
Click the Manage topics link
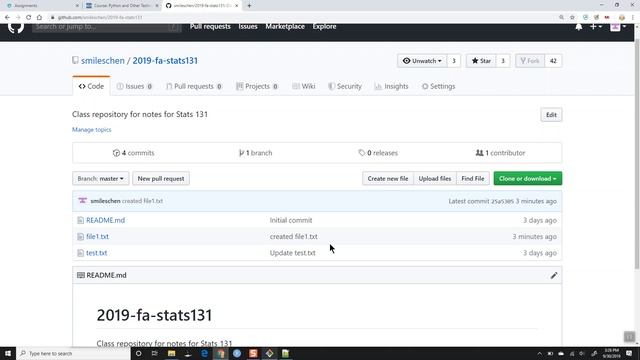coord(91,129)
